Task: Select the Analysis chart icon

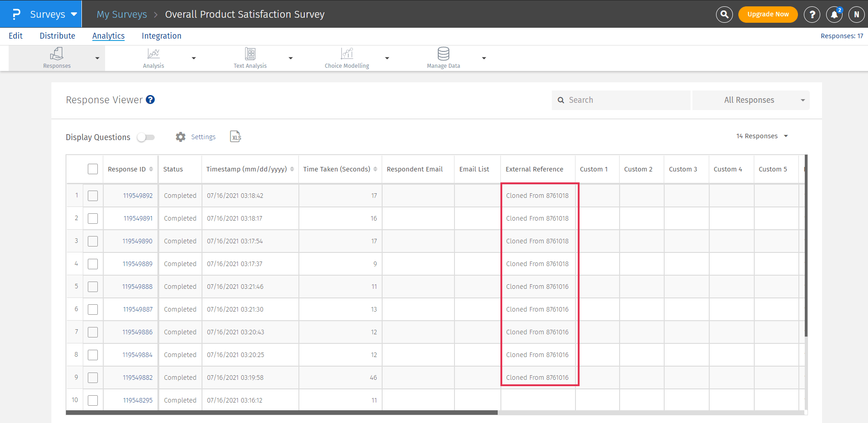Action: click(x=153, y=54)
